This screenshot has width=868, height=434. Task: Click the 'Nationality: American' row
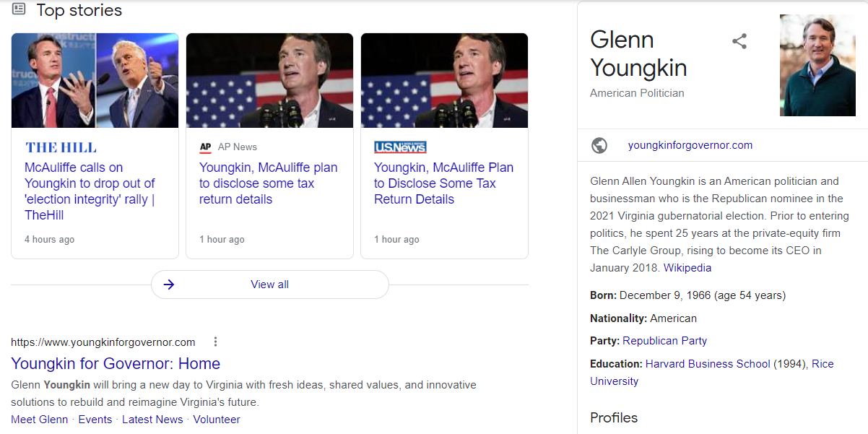click(643, 318)
